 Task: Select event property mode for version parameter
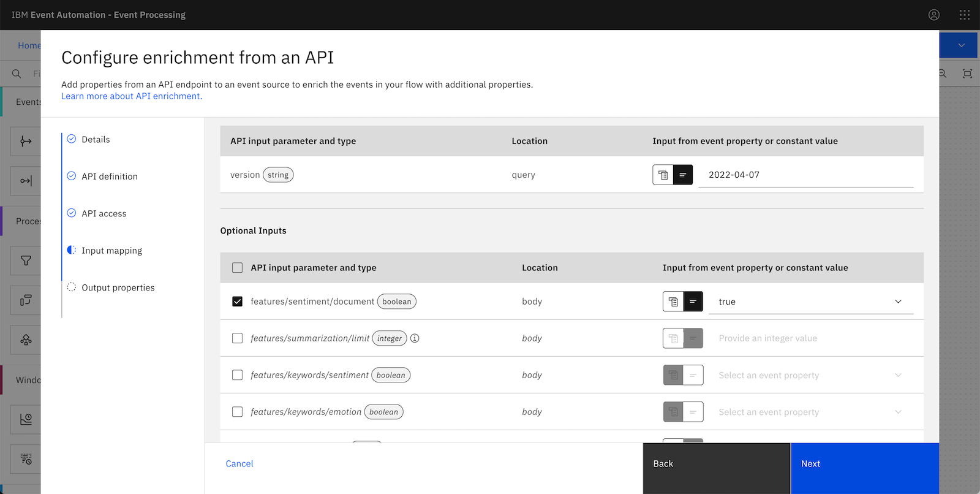(x=663, y=175)
